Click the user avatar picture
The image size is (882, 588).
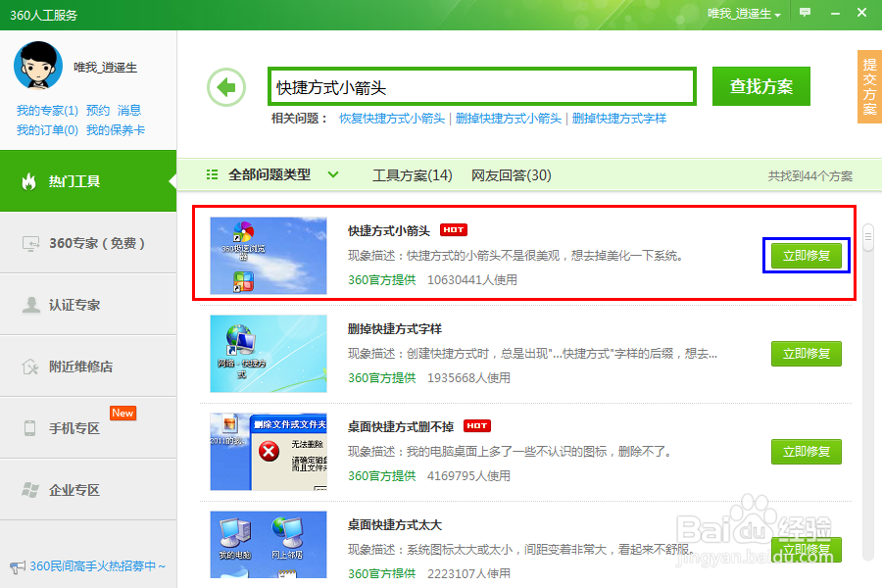click(38, 66)
